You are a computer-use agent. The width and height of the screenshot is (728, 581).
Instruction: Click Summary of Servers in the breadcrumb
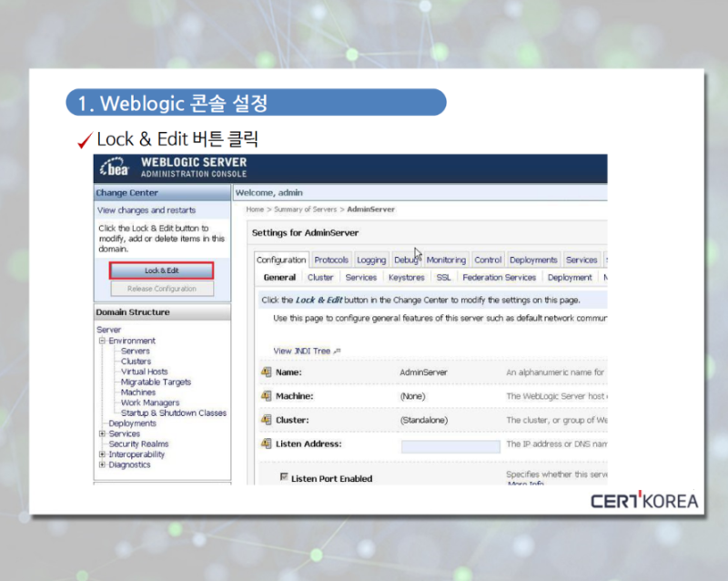point(306,209)
